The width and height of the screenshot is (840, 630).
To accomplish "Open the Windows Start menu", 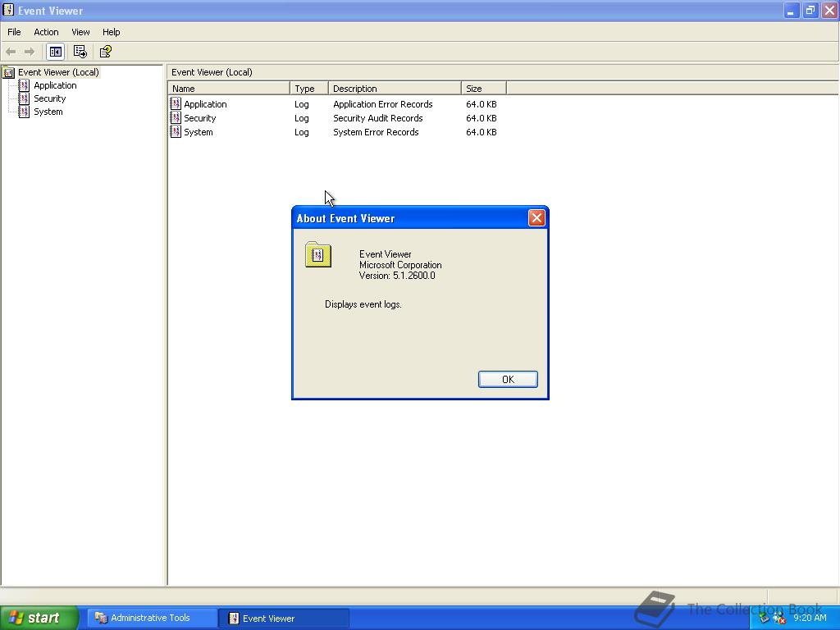I will click(x=39, y=618).
